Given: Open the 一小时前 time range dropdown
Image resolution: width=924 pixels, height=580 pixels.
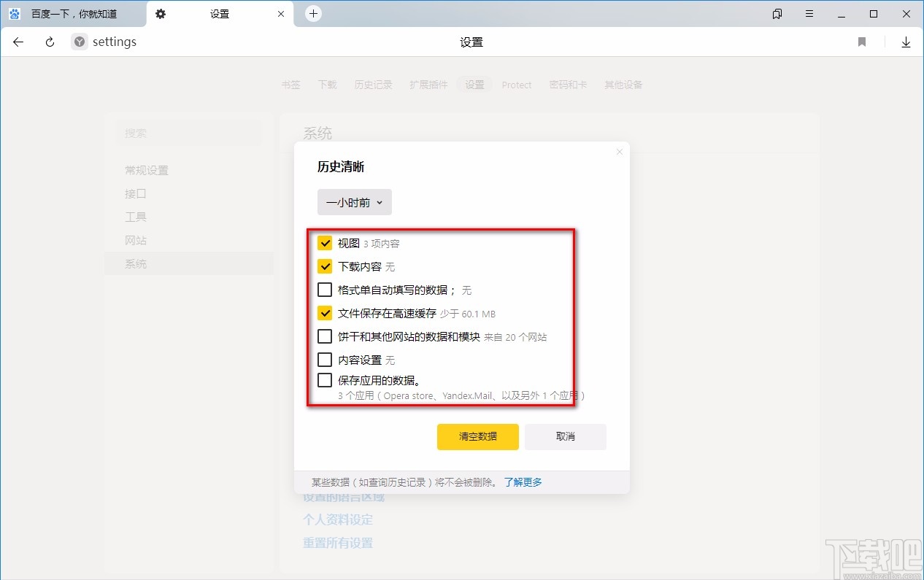Looking at the screenshot, I should (x=354, y=202).
